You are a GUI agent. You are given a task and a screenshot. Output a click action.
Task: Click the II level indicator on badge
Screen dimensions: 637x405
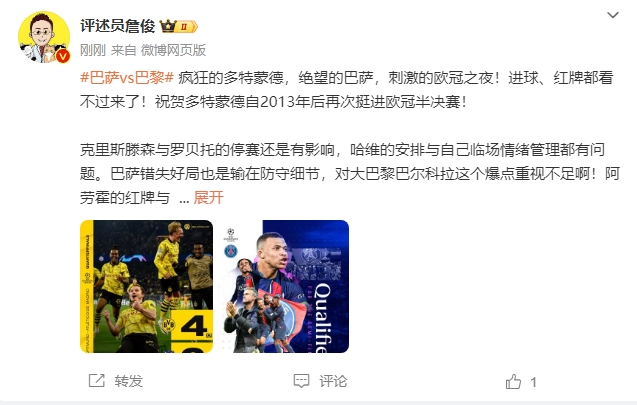click(x=184, y=27)
